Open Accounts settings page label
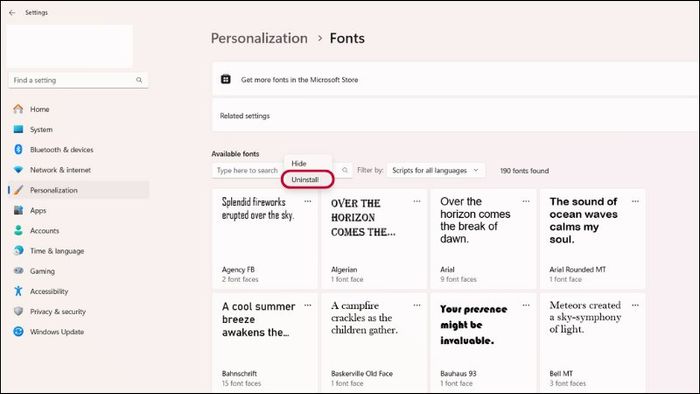Image resolution: width=700 pixels, height=394 pixels. tap(45, 231)
